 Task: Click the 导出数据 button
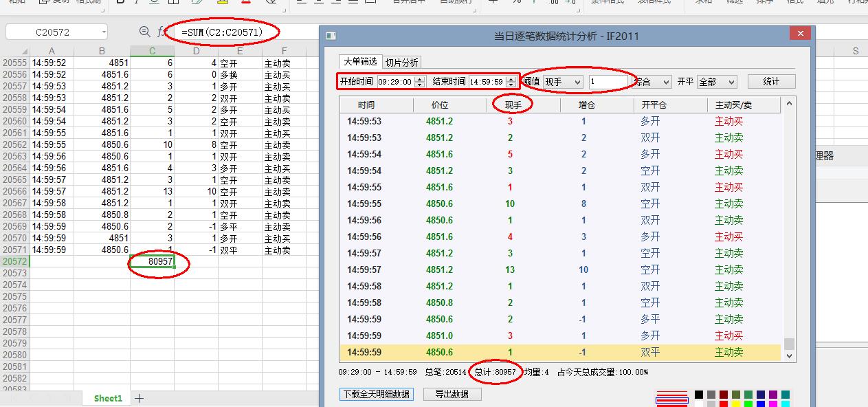pyautogui.click(x=452, y=394)
